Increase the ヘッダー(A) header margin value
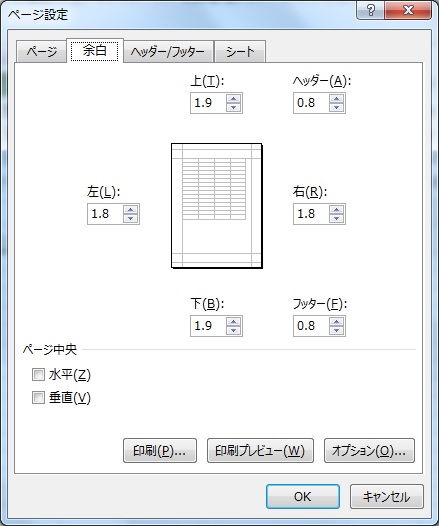 pos(336,99)
